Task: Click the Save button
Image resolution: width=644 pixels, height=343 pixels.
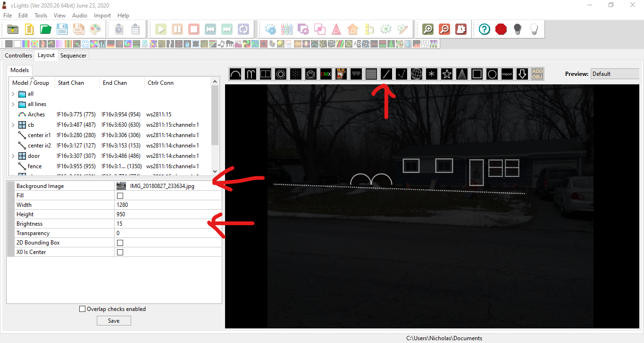Action: [114, 320]
